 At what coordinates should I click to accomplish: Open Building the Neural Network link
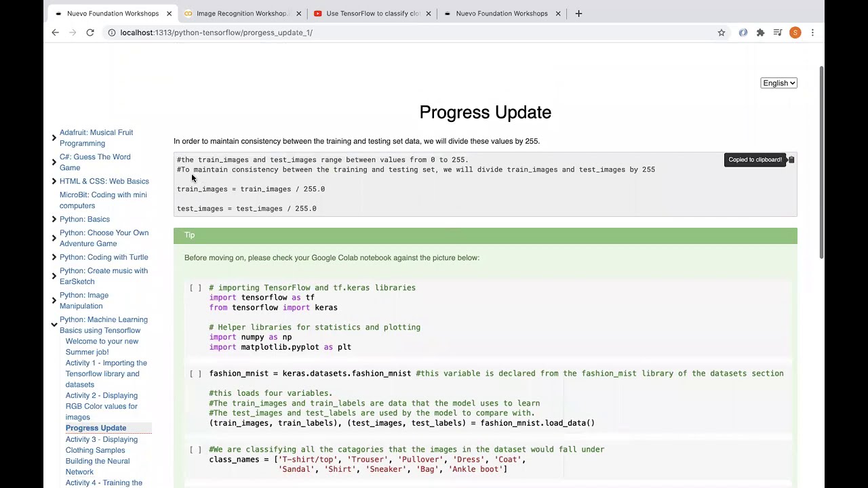(98, 466)
